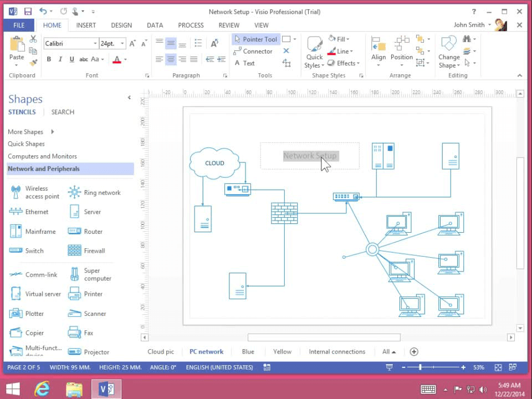Switch stencil panel to SEARCH

click(x=62, y=112)
